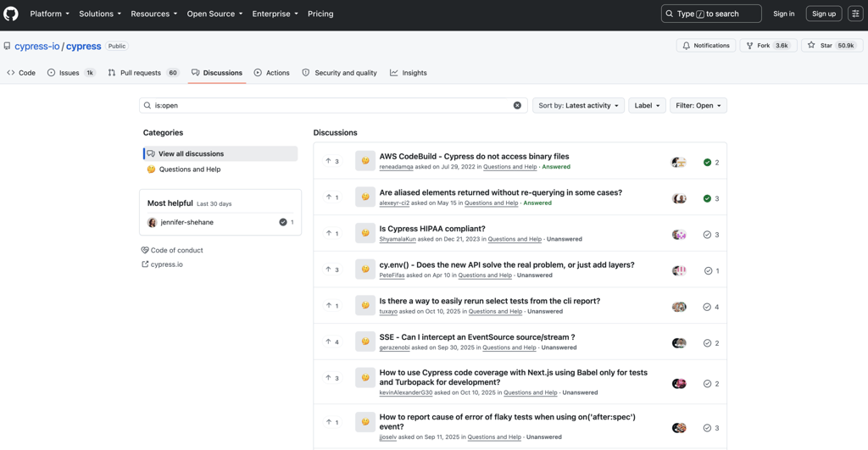Open comment count of cy.env() discussion
This screenshot has width=868, height=450.
coord(712,270)
